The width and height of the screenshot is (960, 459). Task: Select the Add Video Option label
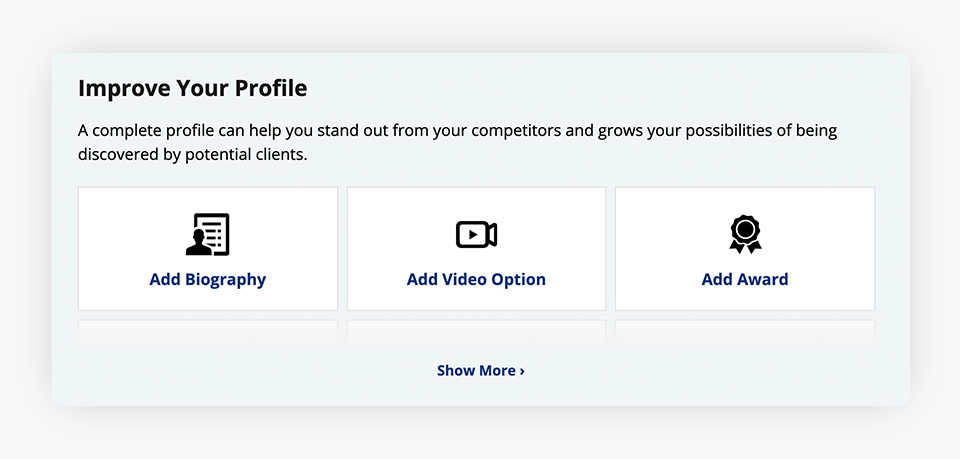tap(476, 279)
